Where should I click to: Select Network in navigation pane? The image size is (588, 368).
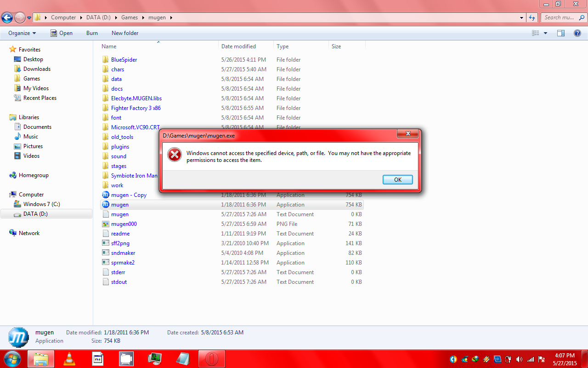[29, 233]
